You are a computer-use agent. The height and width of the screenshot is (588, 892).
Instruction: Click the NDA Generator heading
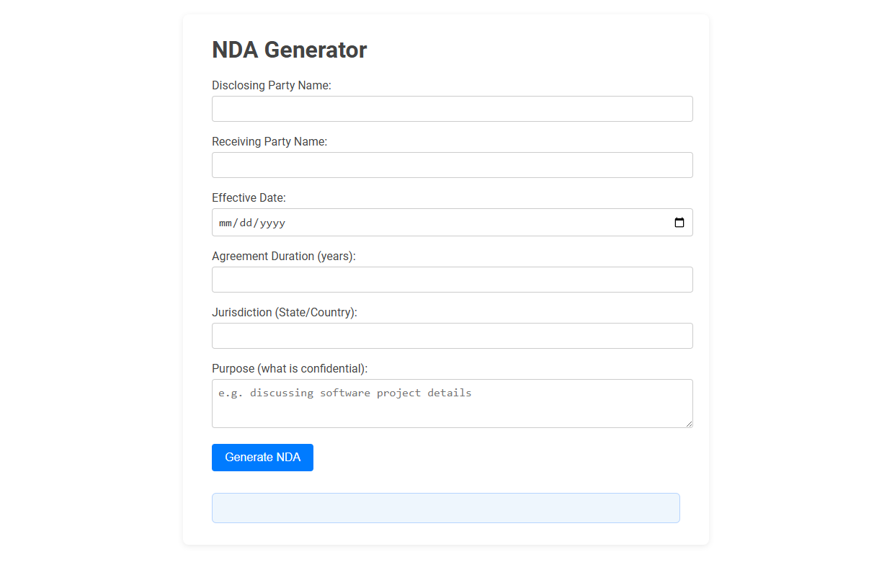(x=290, y=50)
